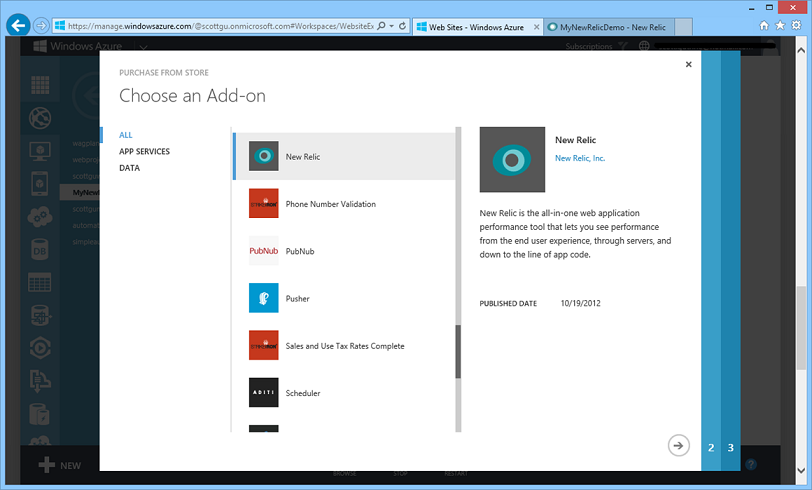This screenshot has width=812, height=490.
Task: Click the Web Sites globe sidebar icon
Action: [40, 118]
